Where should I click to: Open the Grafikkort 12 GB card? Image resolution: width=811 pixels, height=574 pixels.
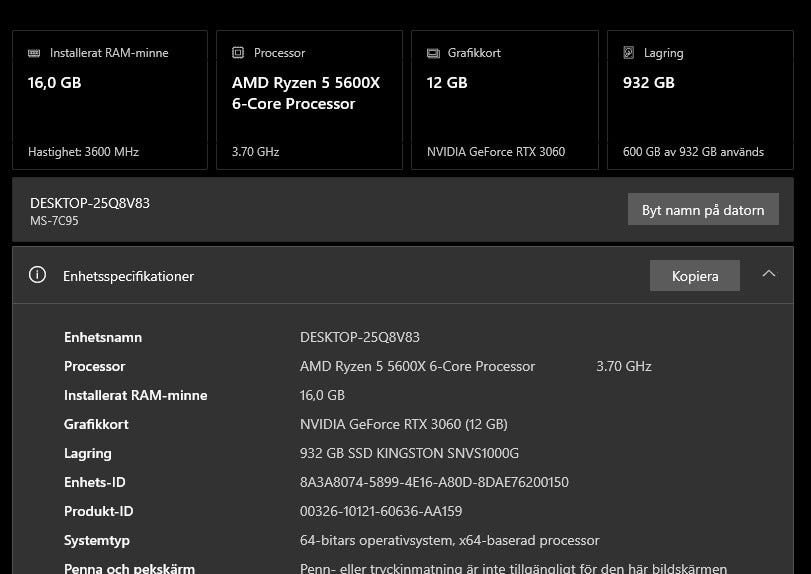(x=505, y=100)
